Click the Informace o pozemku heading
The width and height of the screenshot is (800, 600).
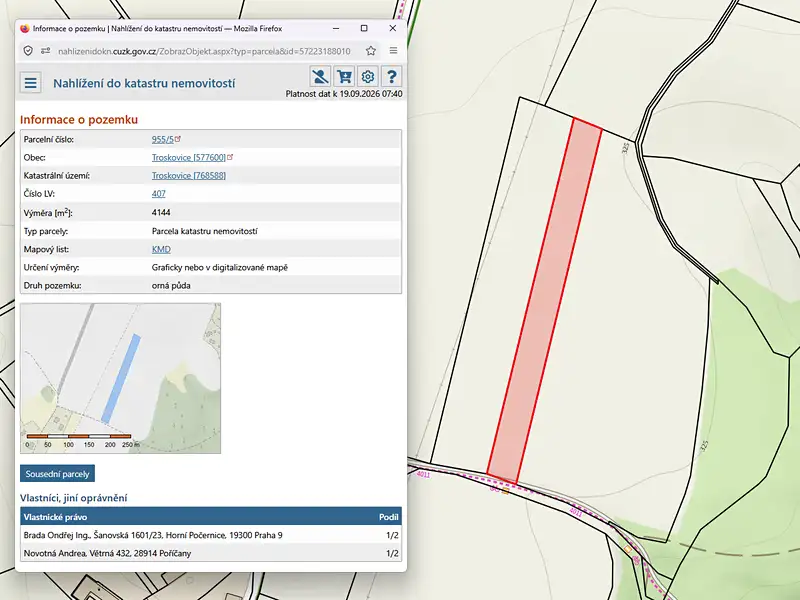tap(79, 119)
